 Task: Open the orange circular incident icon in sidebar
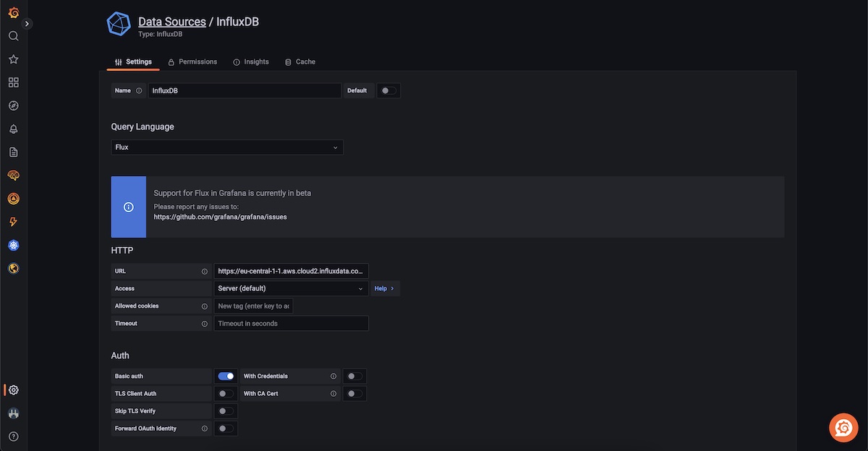click(13, 198)
